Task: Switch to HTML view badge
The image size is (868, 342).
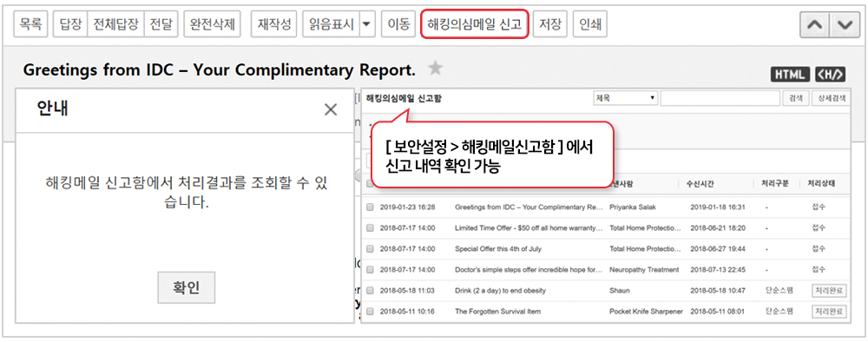Action: pyautogui.click(x=791, y=75)
